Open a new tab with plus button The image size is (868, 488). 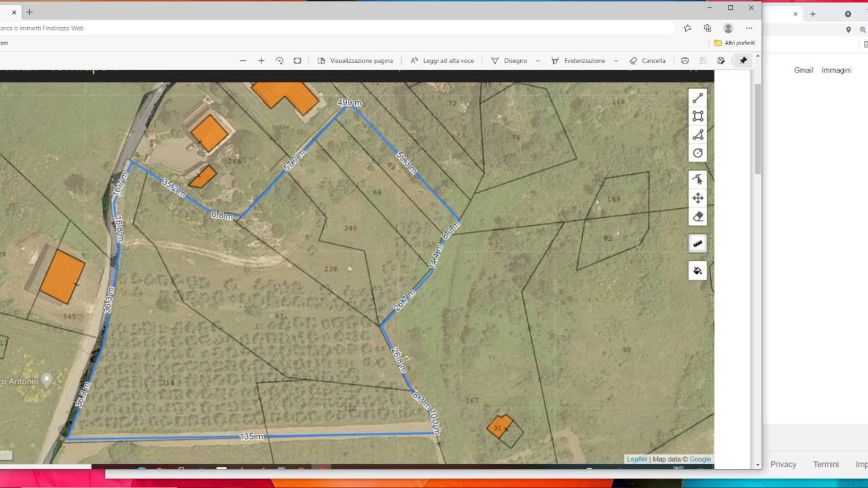coord(30,12)
